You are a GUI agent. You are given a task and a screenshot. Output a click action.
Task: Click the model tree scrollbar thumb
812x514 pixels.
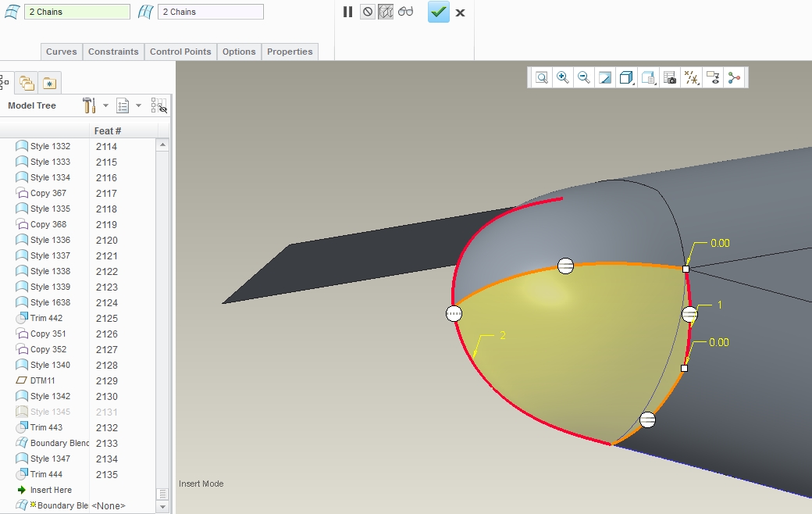point(162,494)
